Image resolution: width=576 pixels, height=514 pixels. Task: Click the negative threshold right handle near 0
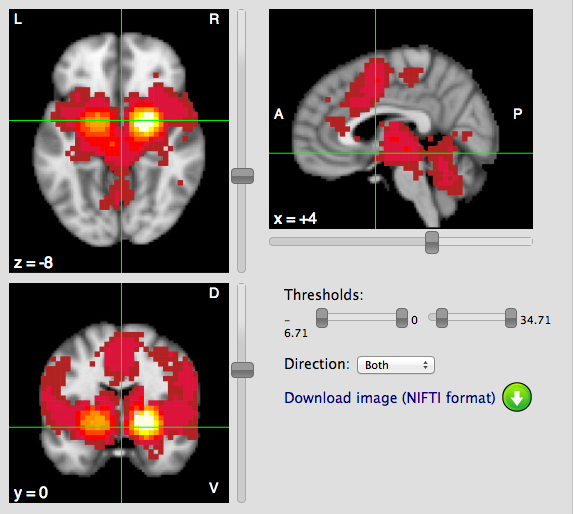tap(402, 318)
